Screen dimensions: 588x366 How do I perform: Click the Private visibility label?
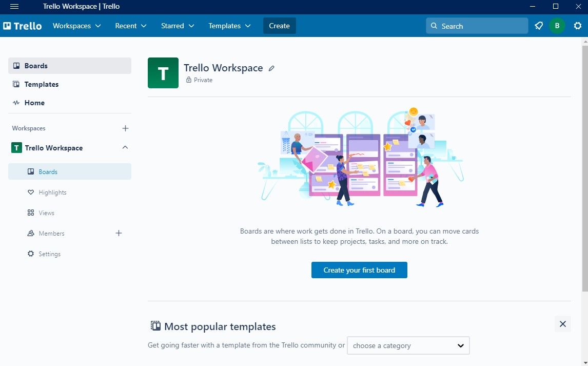[x=203, y=80]
